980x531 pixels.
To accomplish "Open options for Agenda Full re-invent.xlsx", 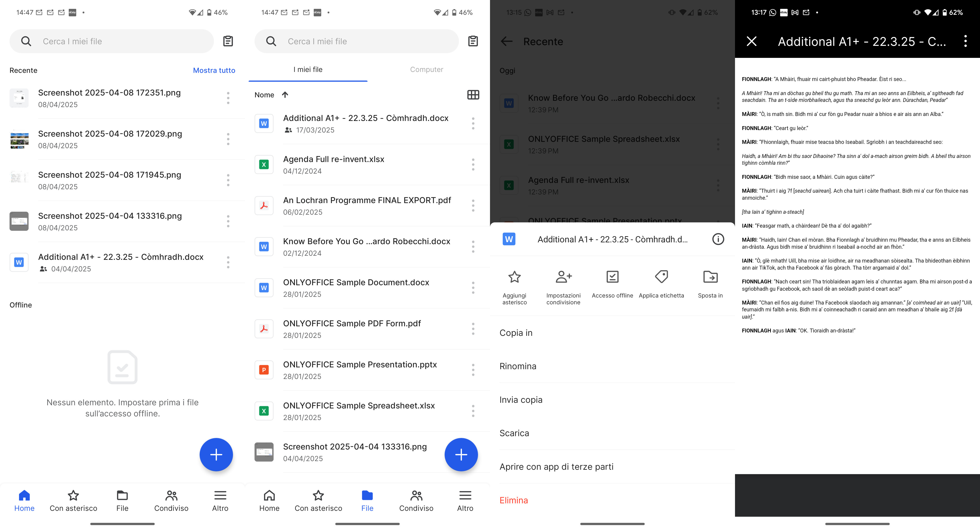I will (473, 165).
